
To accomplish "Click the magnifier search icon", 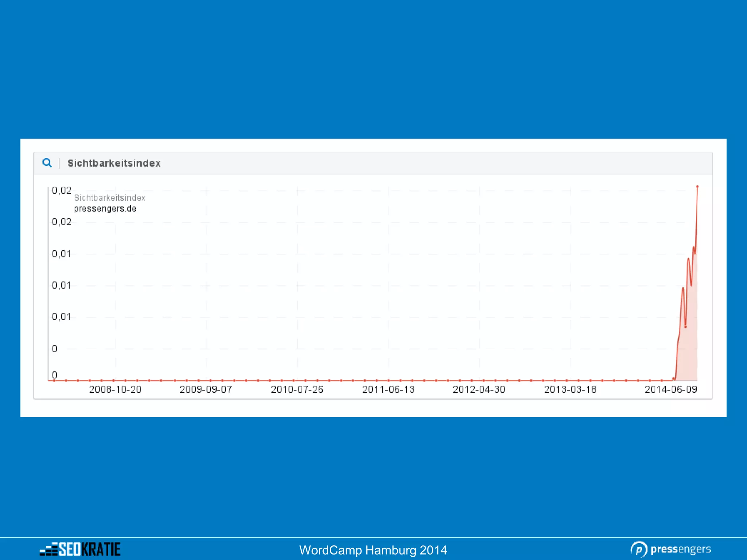I will pos(47,163).
